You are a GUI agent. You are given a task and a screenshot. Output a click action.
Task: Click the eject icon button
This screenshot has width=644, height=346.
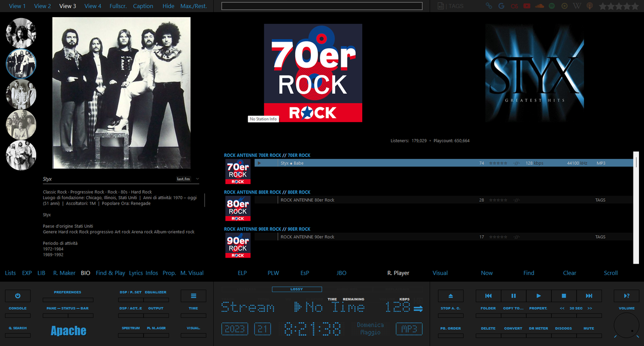point(450,296)
